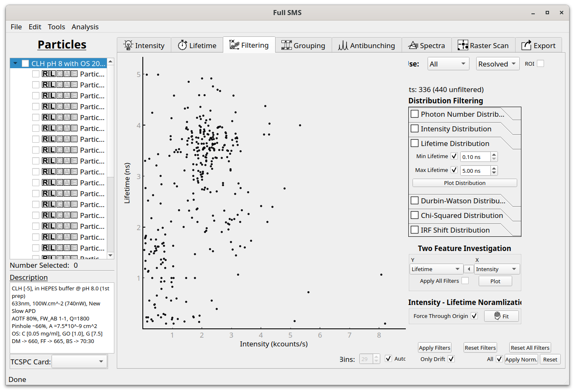Click the brain icon on Fit button
This screenshot has height=392, width=575.
pyautogui.click(x=498, y=316)
